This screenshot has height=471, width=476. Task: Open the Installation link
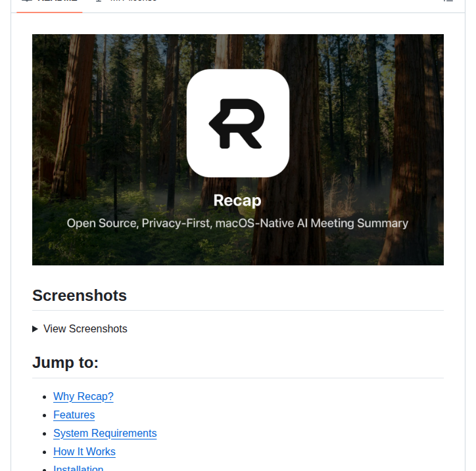78,468
